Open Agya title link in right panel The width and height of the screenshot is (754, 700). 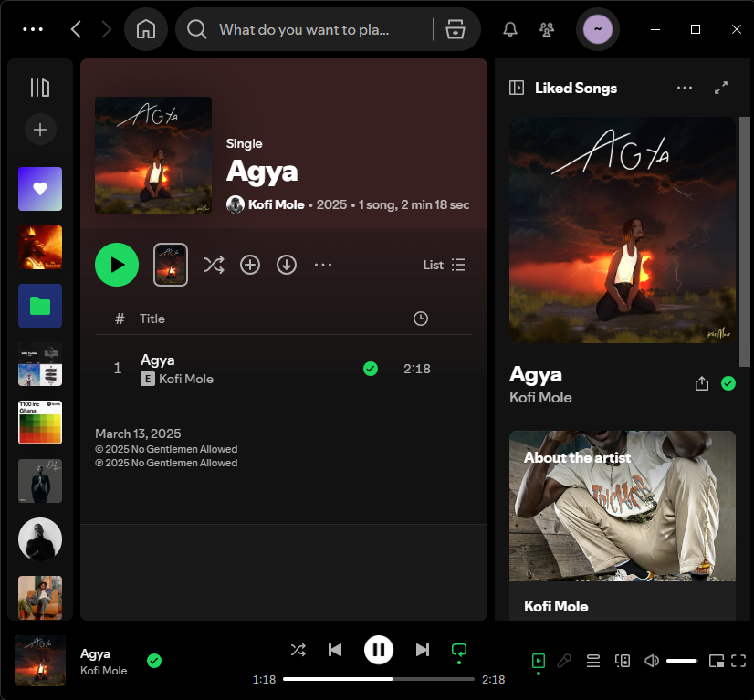point(536,374)
